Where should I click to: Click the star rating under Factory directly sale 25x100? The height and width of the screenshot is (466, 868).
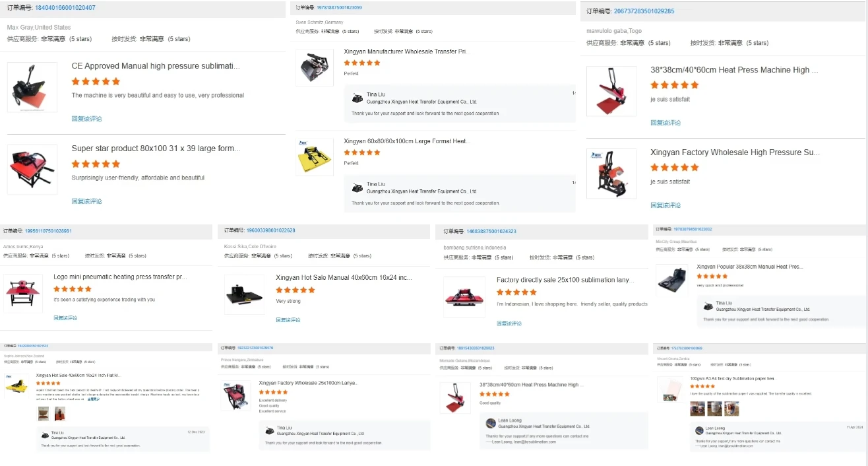tap(516, 292)
